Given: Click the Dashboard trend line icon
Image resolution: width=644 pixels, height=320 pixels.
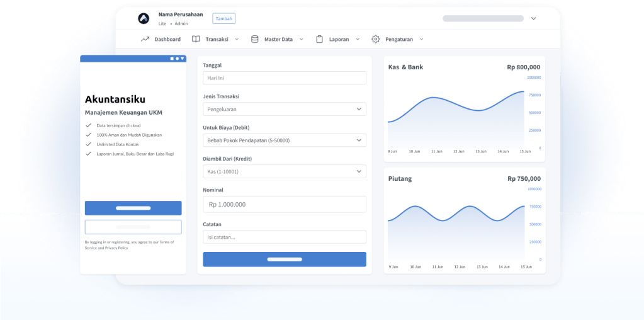Looking at the screenshot, I should (x=145, y=39).
